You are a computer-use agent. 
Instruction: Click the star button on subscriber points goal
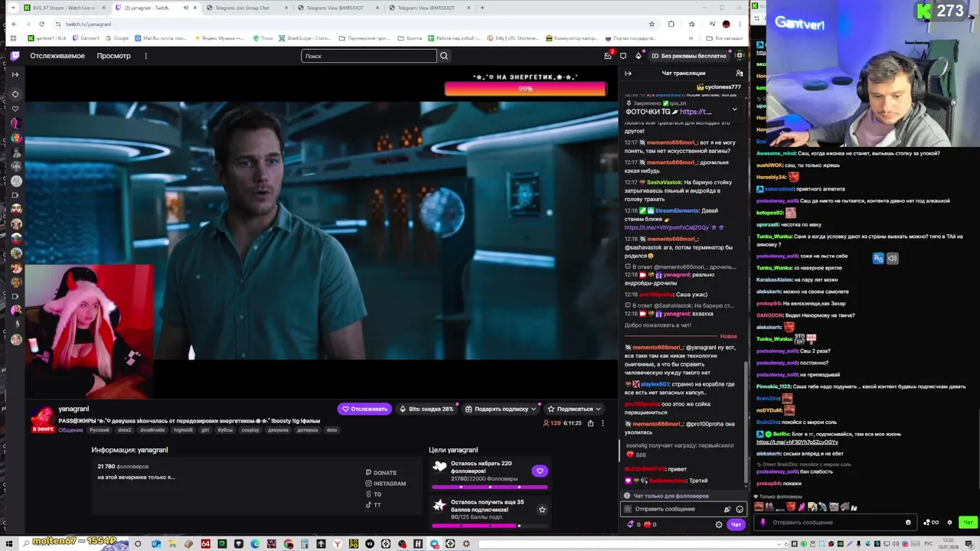point(542,510)
